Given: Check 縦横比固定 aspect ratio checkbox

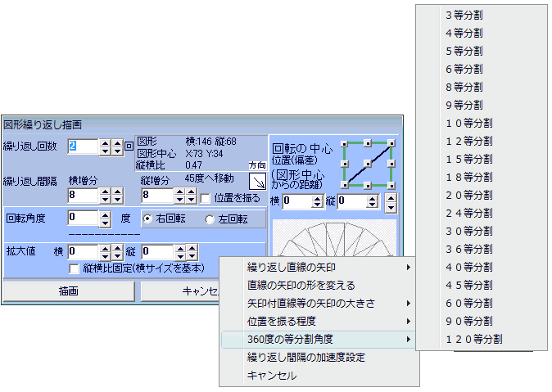Looking at the screenshot, I should coord(75,268).
